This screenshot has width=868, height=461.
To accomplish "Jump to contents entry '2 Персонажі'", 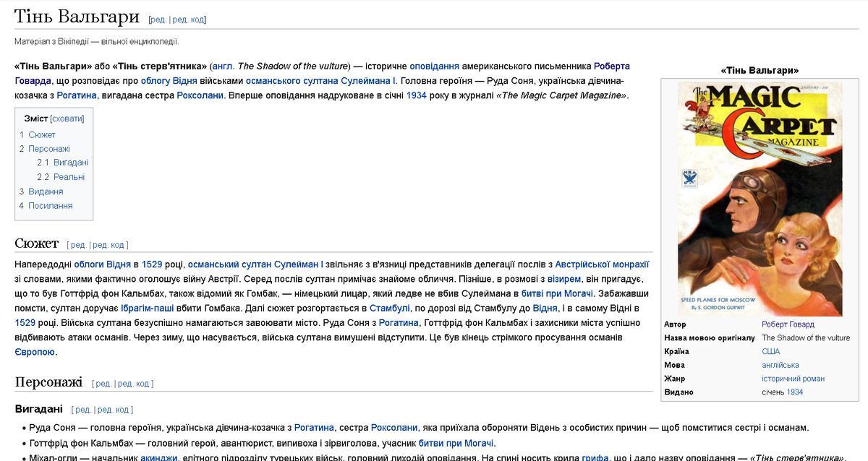I will coord(45,149).
